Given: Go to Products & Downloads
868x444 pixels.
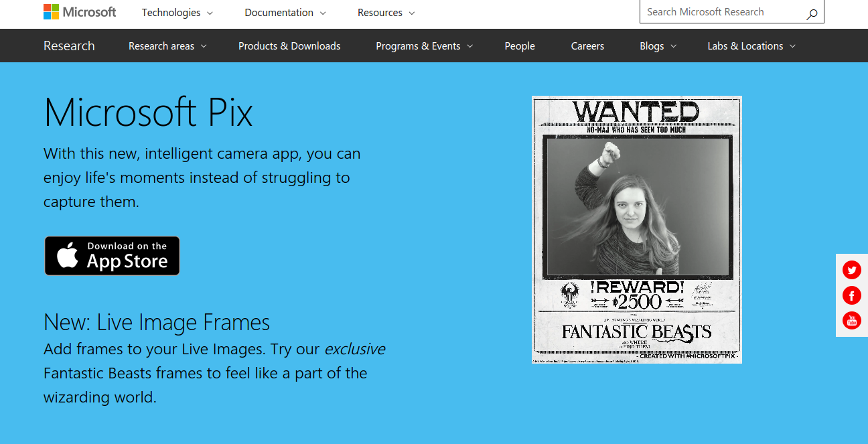Looking at the screenshot, I should coord(289,46).
